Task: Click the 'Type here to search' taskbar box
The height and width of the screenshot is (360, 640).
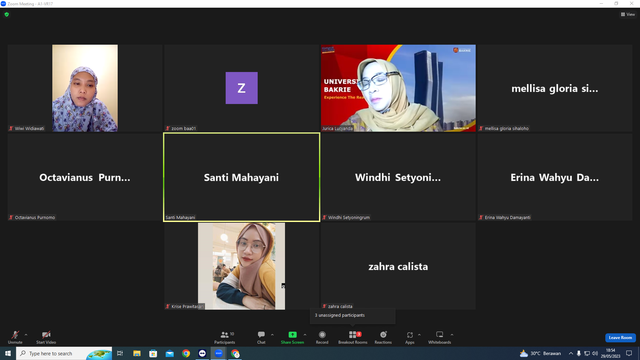Action: (64, 353)
